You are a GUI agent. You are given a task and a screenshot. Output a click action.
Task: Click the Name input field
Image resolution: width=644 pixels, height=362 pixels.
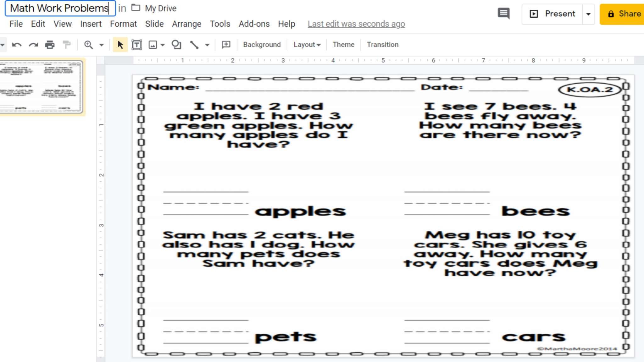point(305,87)
